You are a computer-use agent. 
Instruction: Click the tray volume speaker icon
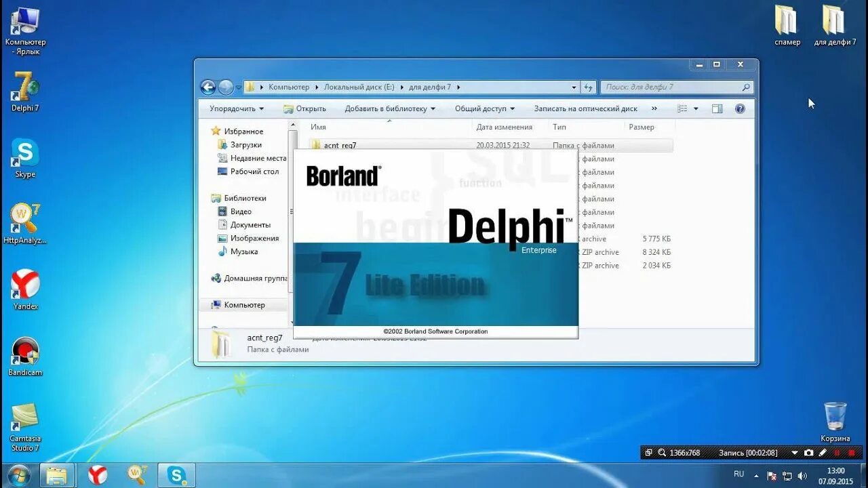[802, 476]
